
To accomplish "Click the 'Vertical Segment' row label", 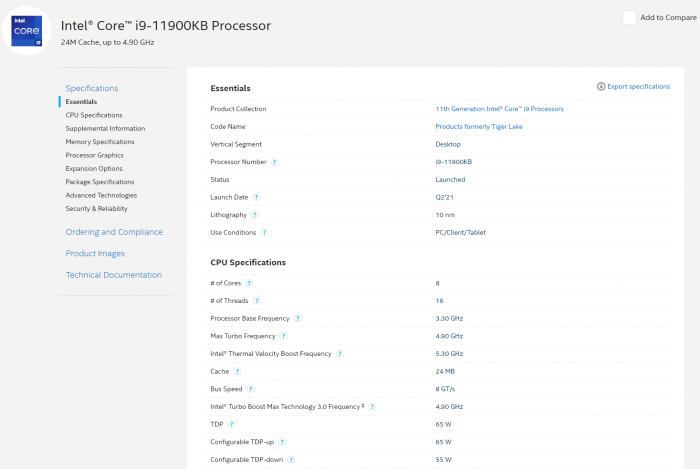I will pyautogui.click(x=236, y=144).
